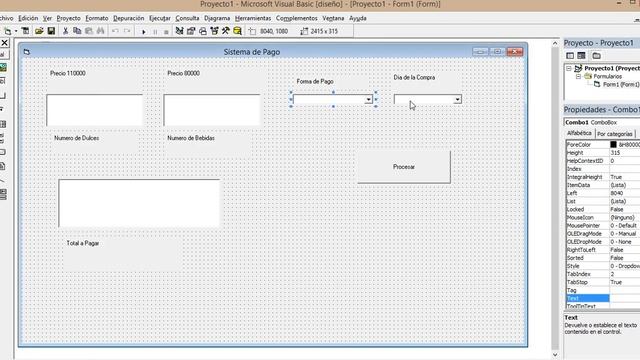This screenshot has height=360, width=640.
Task: Click the text box above Numero de Dulces
Action: 95,110
